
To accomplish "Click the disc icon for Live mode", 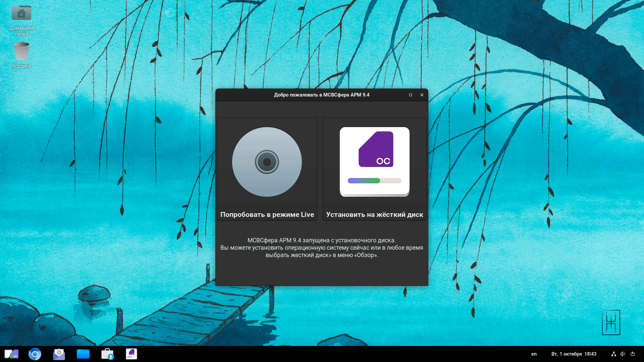I will 267,162.
